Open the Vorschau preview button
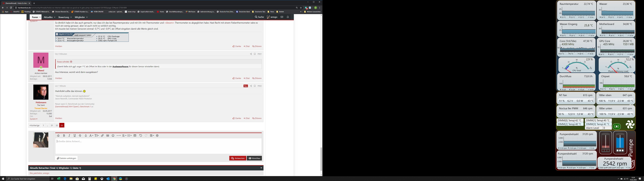644x181 pixels. pos(254,158)
